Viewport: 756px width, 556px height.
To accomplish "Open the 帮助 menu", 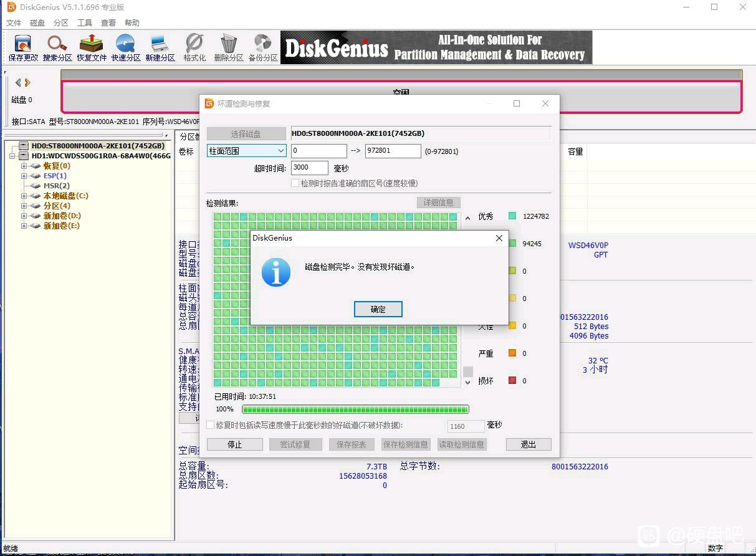I will (132, 23).
